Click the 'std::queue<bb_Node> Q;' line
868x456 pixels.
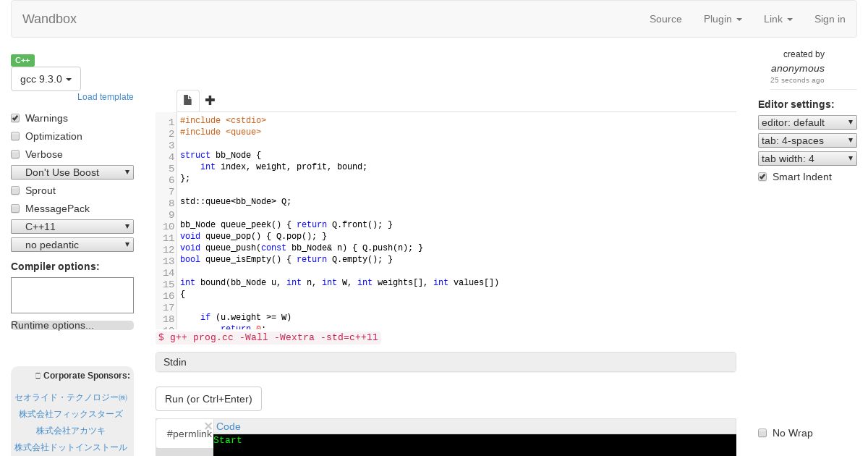[x=236, y=201]
